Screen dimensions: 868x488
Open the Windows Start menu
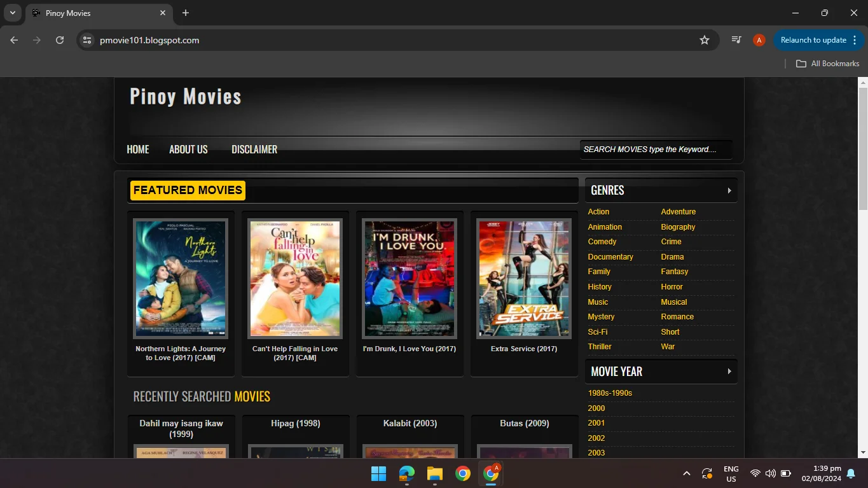point(378,473)
